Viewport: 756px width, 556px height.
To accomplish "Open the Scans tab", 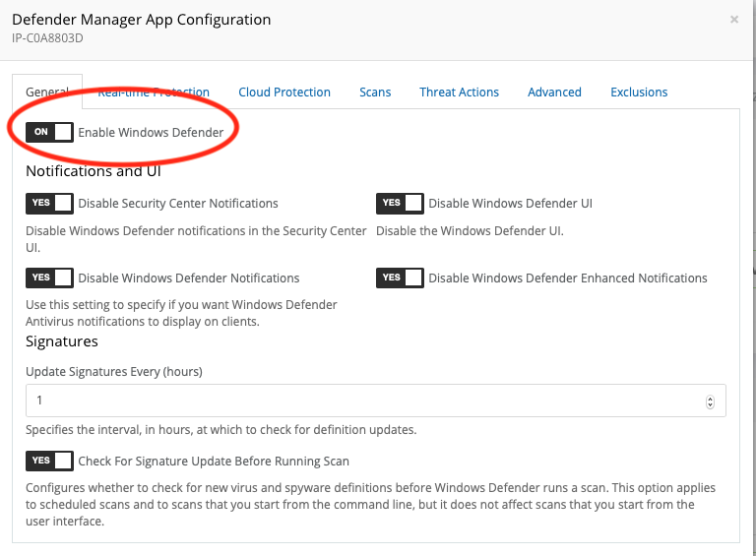I will coord(375,93).
